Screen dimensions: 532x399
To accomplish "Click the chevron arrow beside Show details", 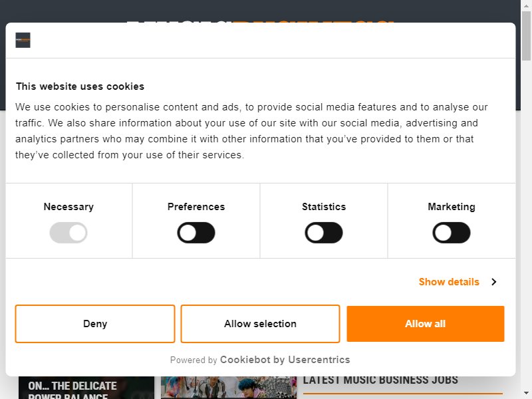I will (494, 282).
